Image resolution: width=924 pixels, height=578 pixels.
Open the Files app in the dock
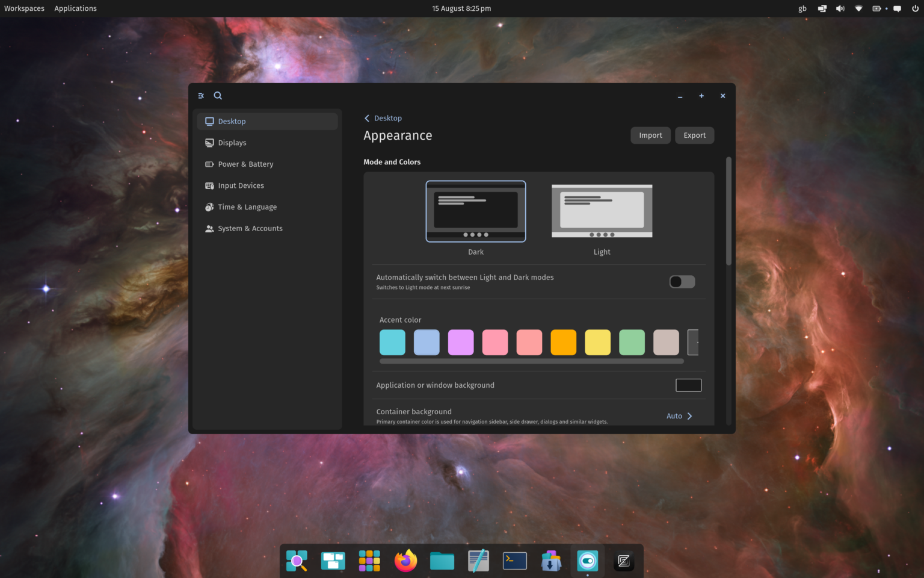[442, 561]
